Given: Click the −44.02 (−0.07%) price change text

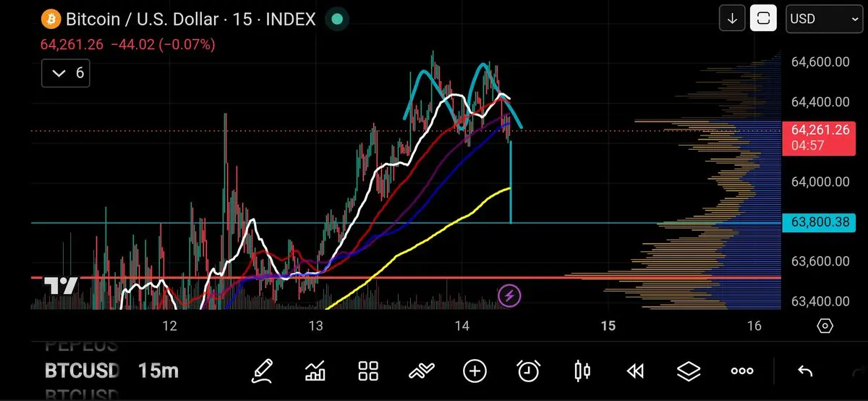Looking at the screenshot, I should click(163, 45).
